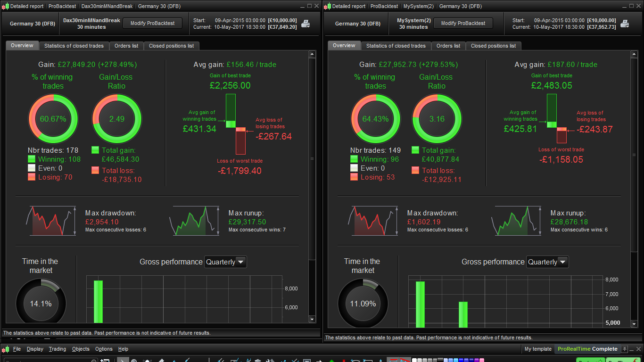644x362 pixels.
Task: Select Overview tab in Dax30minMNandBreak report
Action: click(x=22, y=45)
